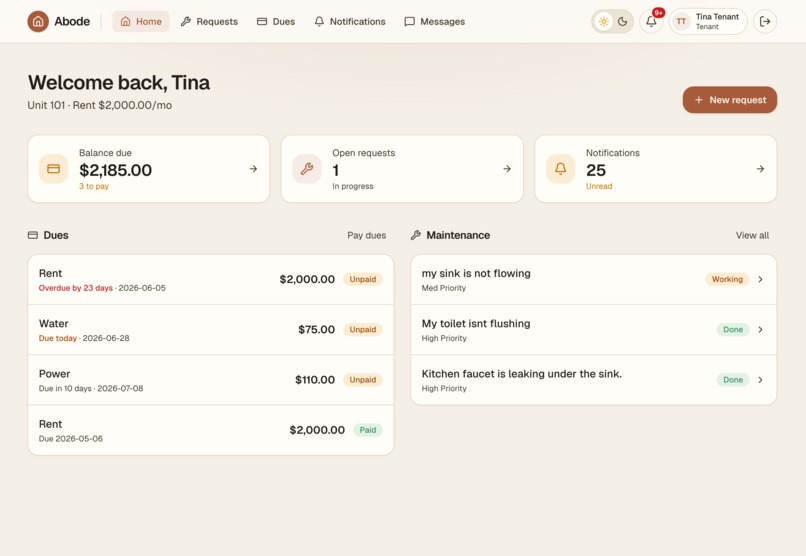Click the $75.00 Water amount
The image size is (806, 556).
(x=316, y=329)
